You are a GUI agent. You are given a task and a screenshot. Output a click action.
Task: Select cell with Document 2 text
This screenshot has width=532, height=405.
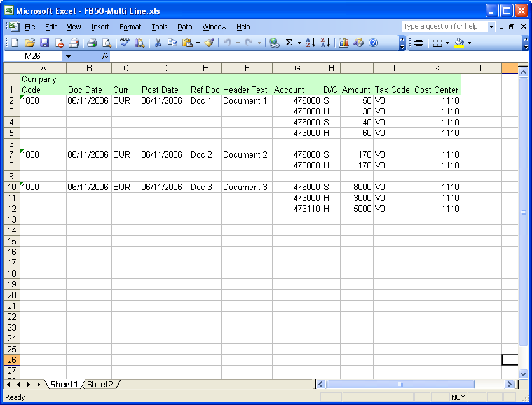coord(247,154)
